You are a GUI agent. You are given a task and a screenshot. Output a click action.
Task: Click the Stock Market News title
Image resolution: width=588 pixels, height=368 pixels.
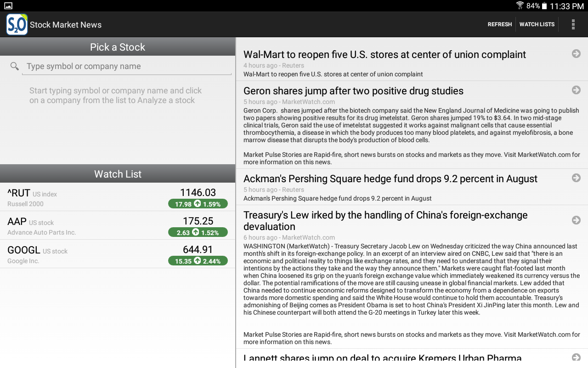tap(66, 25)
